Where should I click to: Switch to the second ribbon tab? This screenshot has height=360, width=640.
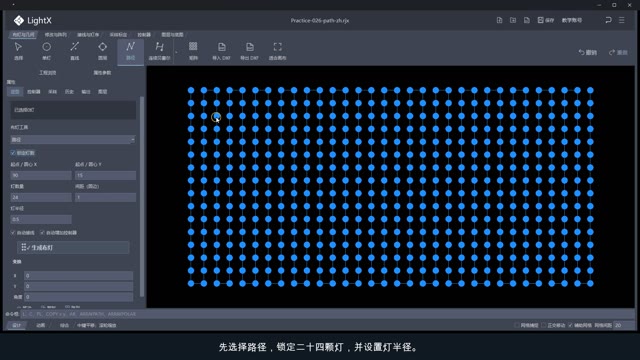[x=56, y=35]
